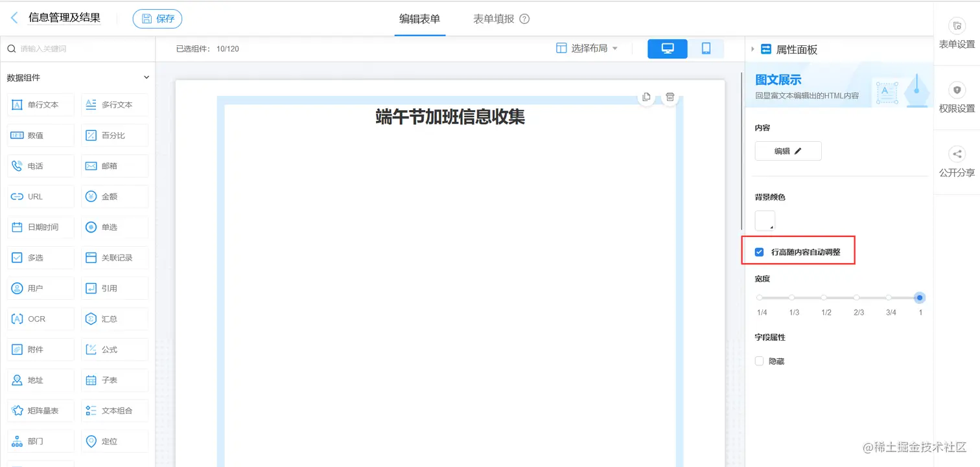This screenshot has height=467, width=980.
Task: Duplicate the selected title component
Action: [646, 97]
